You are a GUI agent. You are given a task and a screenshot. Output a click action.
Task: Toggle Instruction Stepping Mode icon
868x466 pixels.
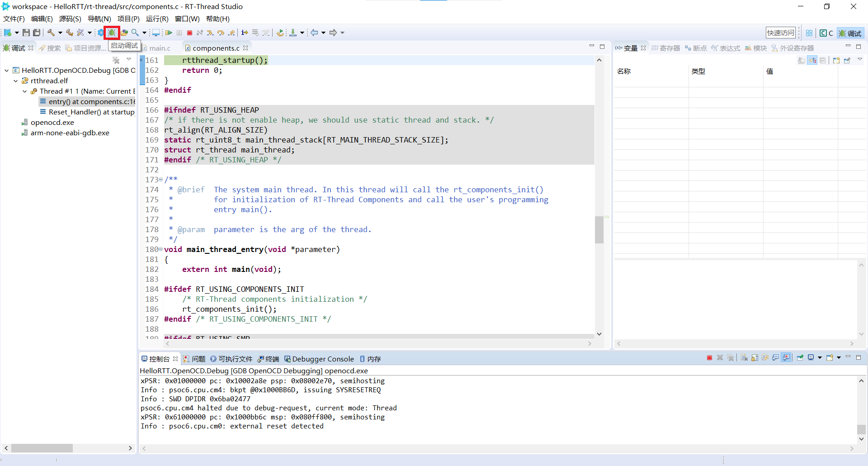244,33
